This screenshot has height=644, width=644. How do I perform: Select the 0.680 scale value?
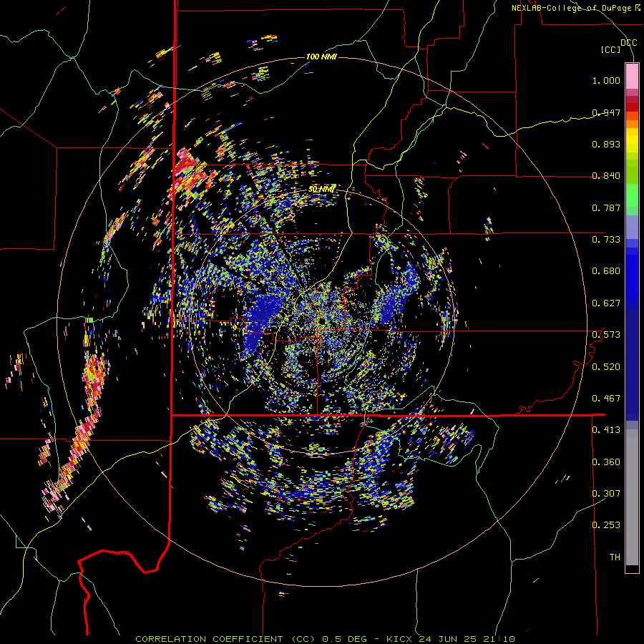tap(606, 271)
